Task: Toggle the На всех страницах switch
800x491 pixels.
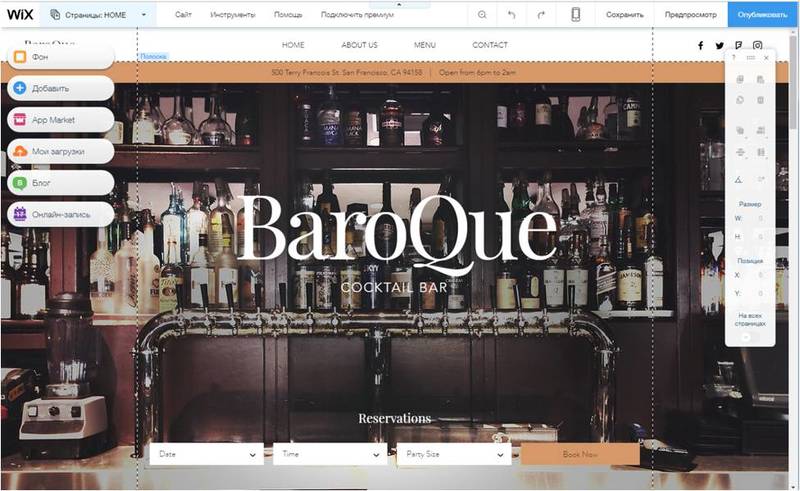Action: (750, 337)
